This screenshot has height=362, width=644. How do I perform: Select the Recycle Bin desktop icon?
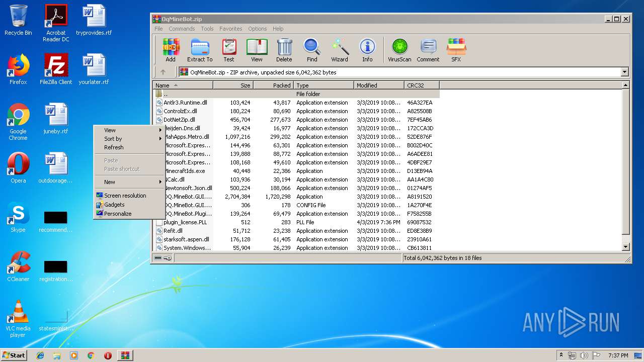(18, 20)
